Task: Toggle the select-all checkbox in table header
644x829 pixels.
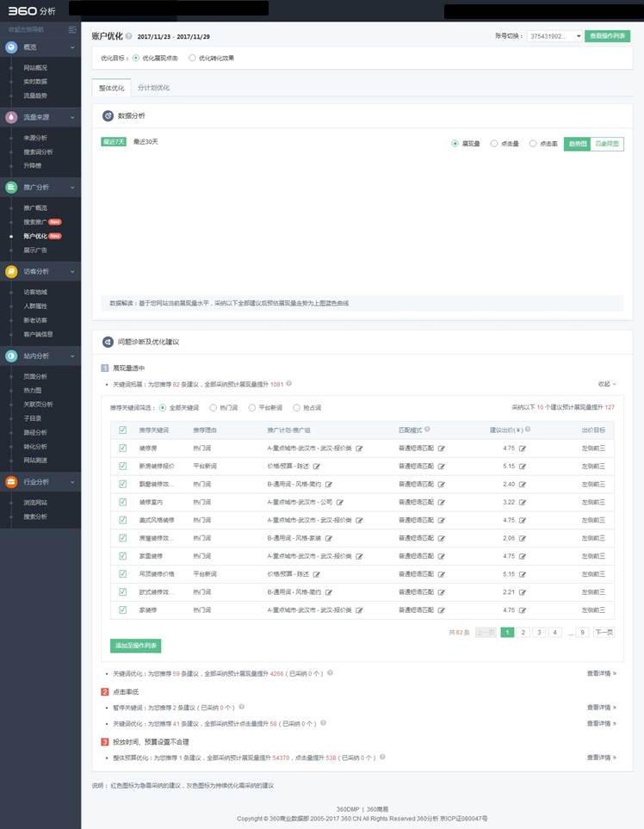Action: coord(122,430)
